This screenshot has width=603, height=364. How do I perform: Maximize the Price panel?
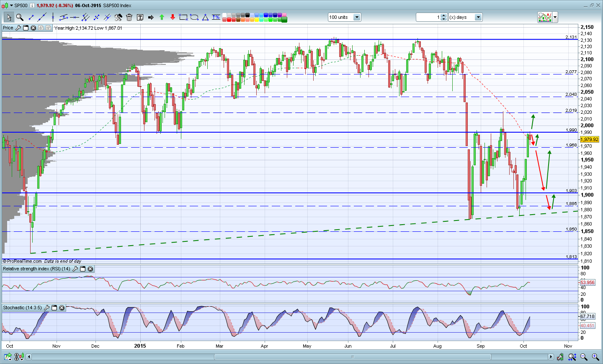[26, 28]
